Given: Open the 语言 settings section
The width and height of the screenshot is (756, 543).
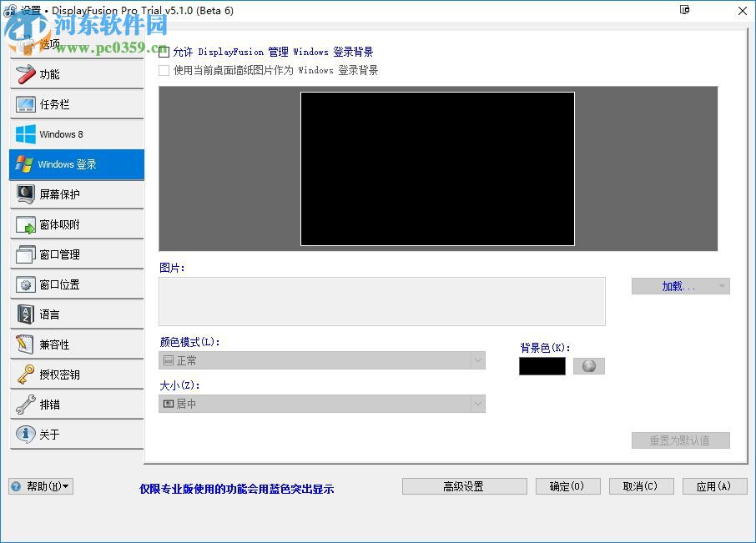Looking at the screenshot, I should point(48,314).
